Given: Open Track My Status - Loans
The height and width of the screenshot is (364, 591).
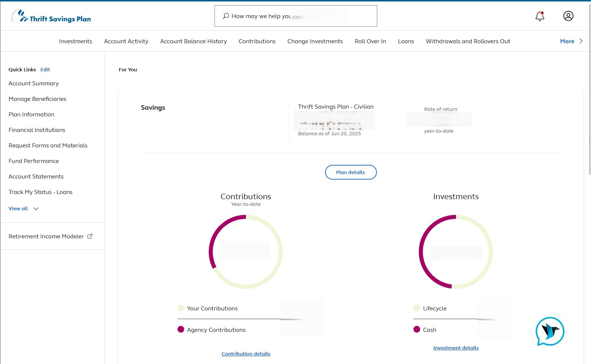Looking at the screenshot, I should point(41,192).
